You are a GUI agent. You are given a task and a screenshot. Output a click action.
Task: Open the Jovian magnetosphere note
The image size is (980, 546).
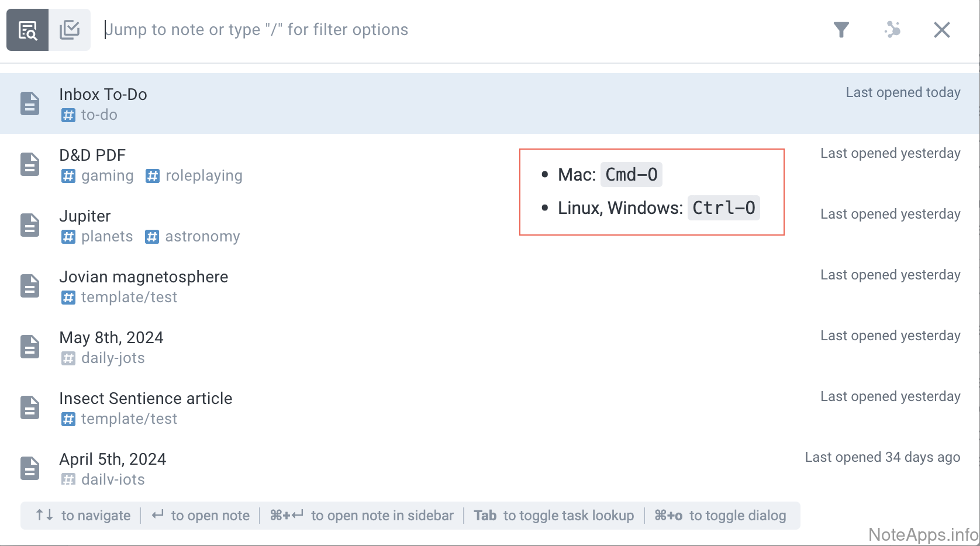tap(144, 277)
